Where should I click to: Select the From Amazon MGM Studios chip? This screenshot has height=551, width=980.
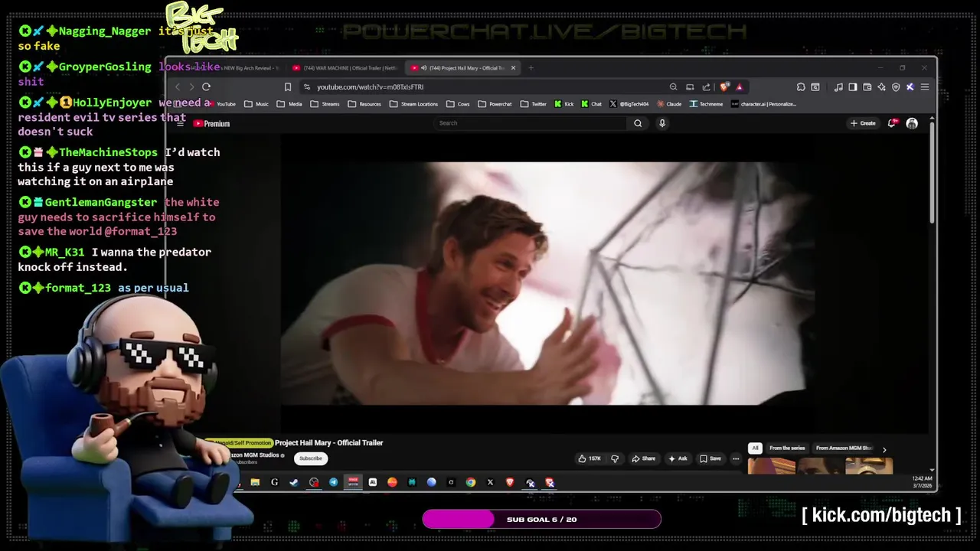point(844,448)
